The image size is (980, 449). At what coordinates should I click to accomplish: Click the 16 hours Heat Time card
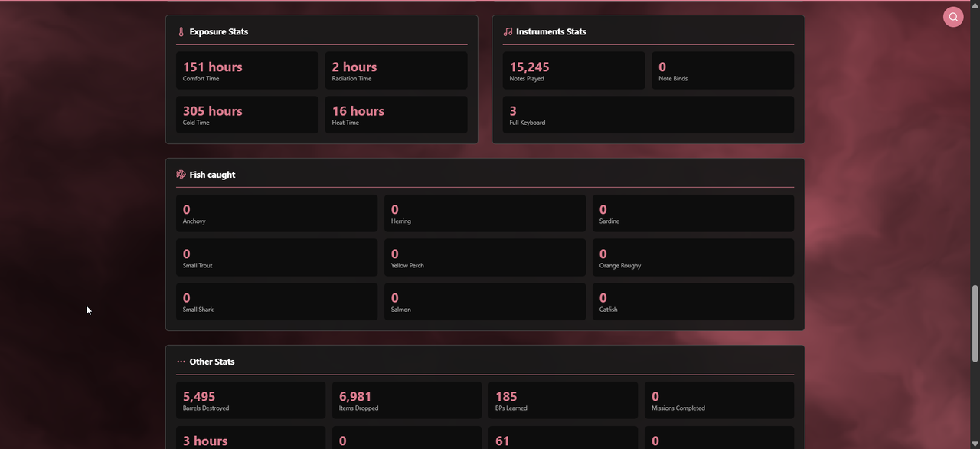[397, 115]
